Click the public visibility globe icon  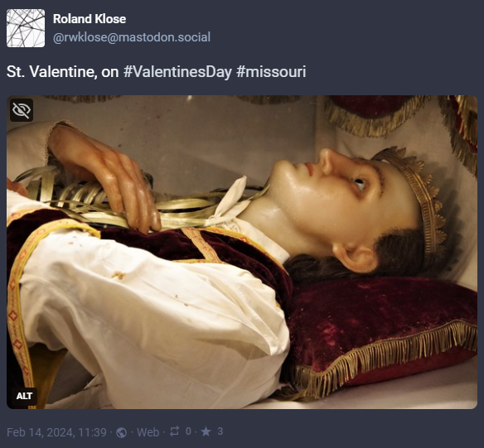(x=121, y=432)
